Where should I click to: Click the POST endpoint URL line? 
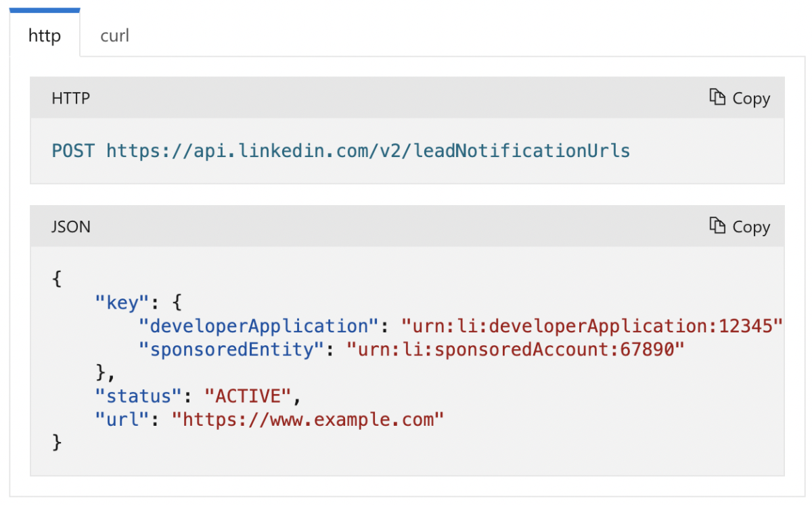341,150
